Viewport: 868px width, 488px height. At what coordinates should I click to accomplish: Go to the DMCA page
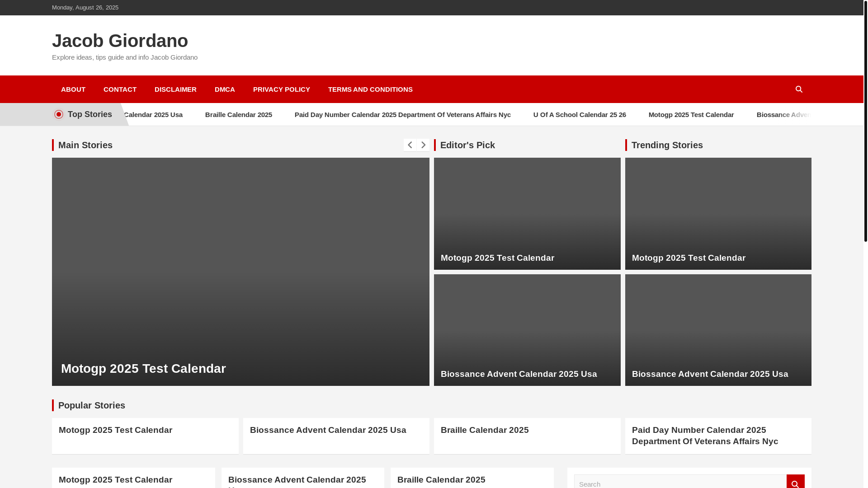coord(225,89)
